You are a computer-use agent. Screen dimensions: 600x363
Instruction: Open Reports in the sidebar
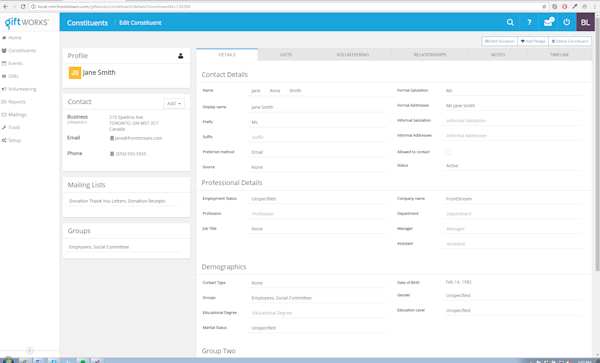click(16, 102)
